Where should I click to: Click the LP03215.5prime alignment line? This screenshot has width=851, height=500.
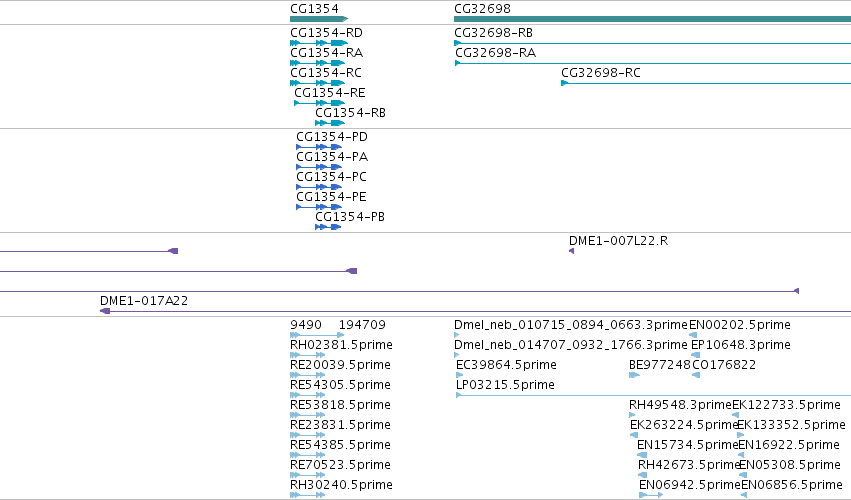pyautogui.click(x=653, y=395)
